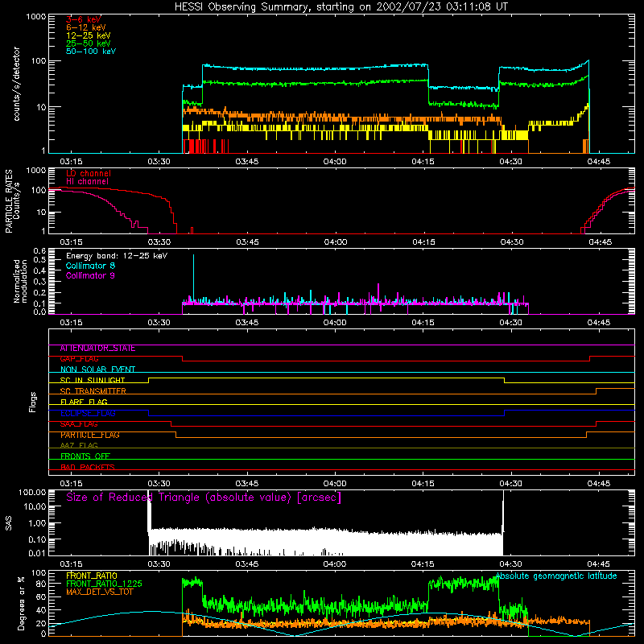Click the NON_SOLAR_EVENT flag label

[97, 369]
